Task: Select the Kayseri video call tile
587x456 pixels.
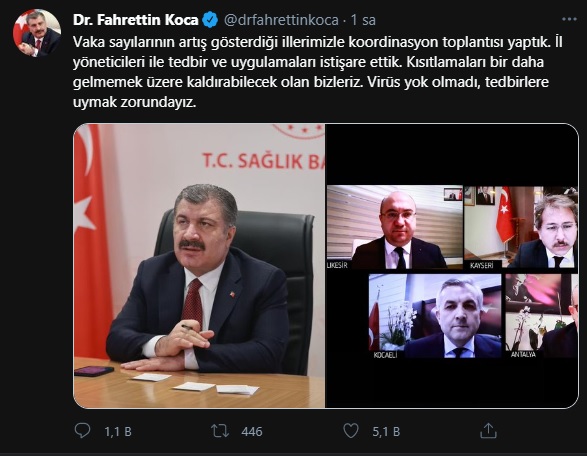Action: 521,227
